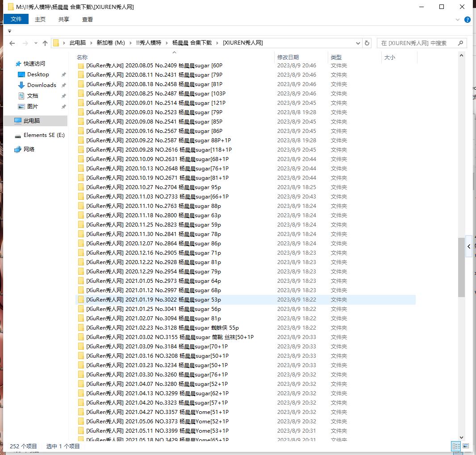The height and width of the screenshot is (455, 476).
Task: Switch to large icons view button
Action: point(466,446)
